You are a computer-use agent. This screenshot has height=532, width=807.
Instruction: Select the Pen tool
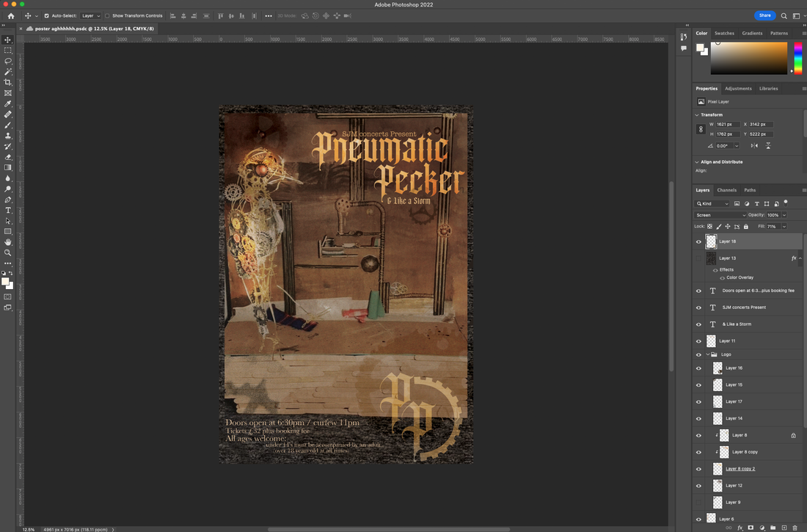pos(8,200)
